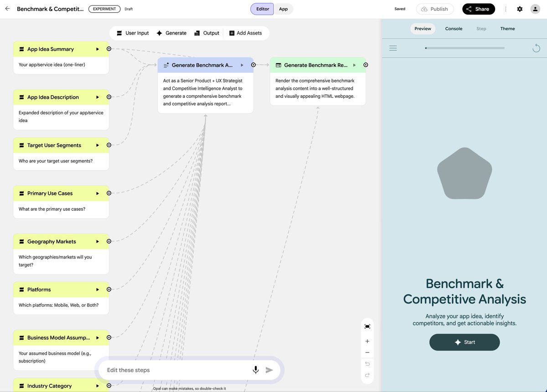Click the App Idea Description output port
Image resolution: width=547 pixels, height=392 pixels.
[109, 97]
